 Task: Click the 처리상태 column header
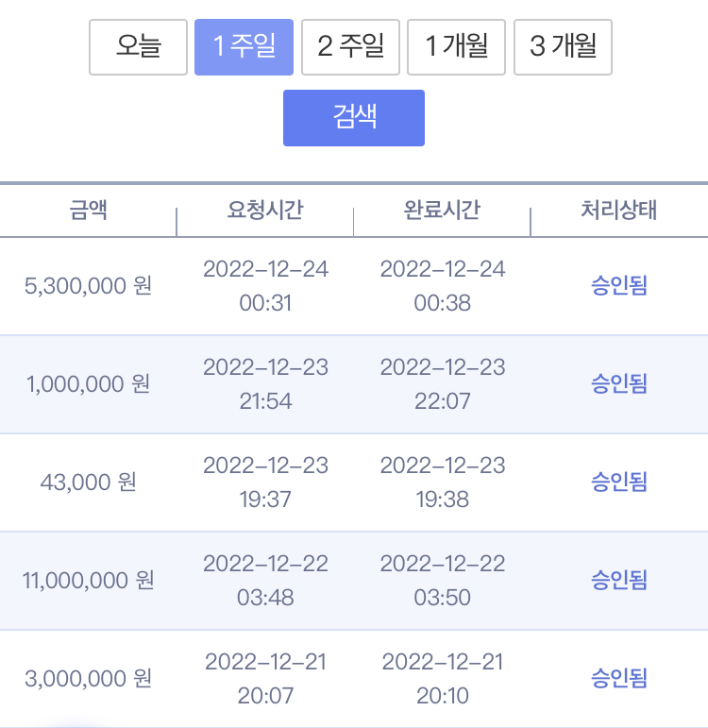pyautogui.click(x=619, y=210)
